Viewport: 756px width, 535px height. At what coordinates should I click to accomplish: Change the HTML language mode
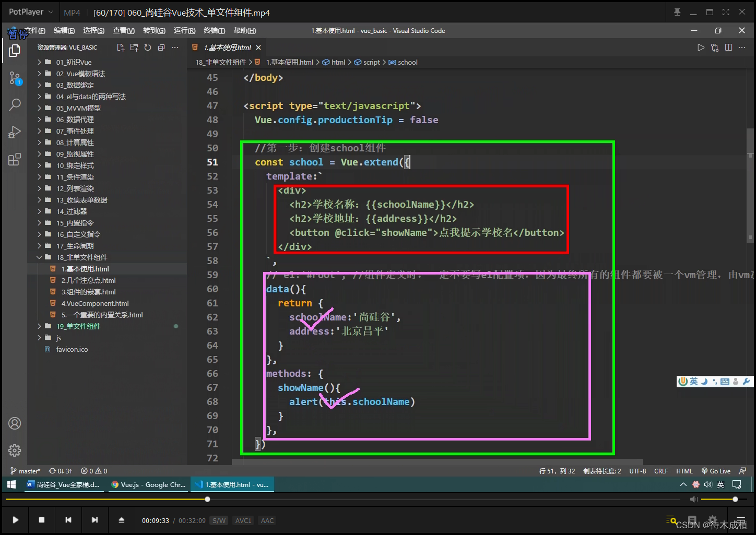tap(684, 471)
